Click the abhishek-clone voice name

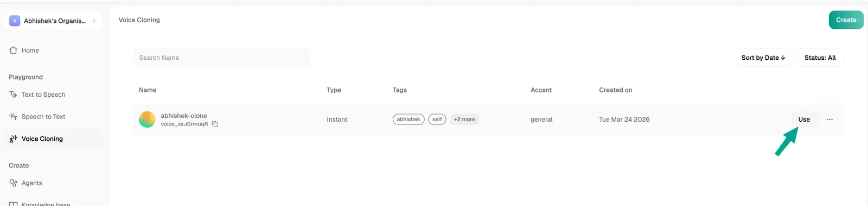click(x=184, y=116)
